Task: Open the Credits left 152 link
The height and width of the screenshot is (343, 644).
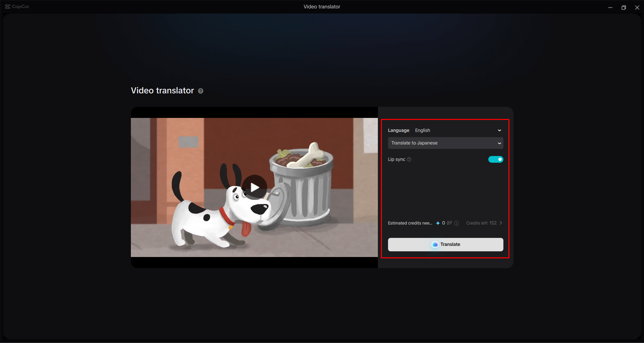Action: pyautogui.click(x=481, y=223)
